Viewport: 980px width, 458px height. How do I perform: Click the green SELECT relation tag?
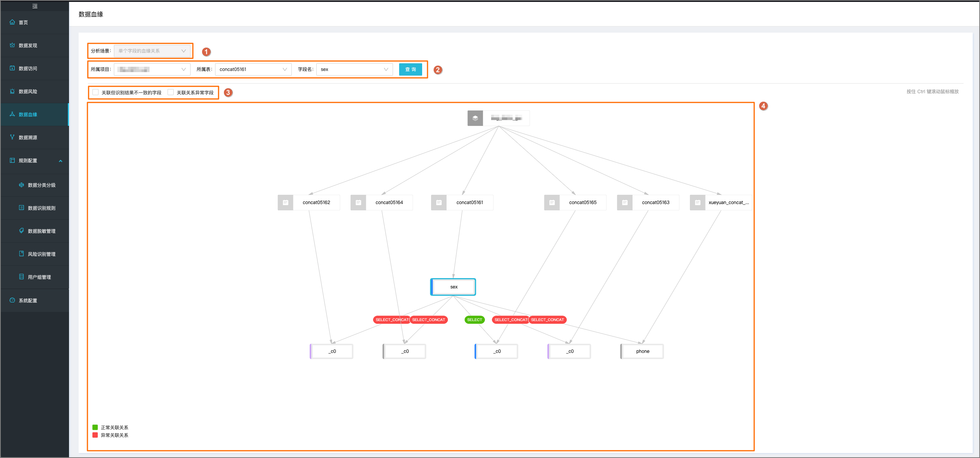[x=475, y=320]
